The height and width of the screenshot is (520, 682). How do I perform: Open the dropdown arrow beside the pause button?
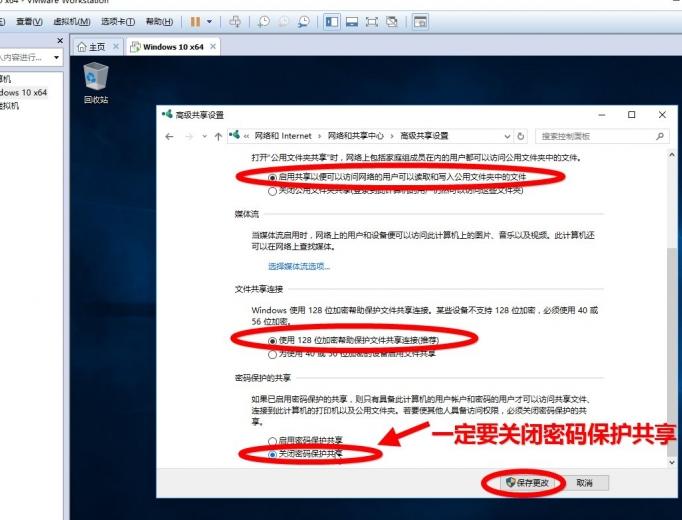tap(209, 21)
